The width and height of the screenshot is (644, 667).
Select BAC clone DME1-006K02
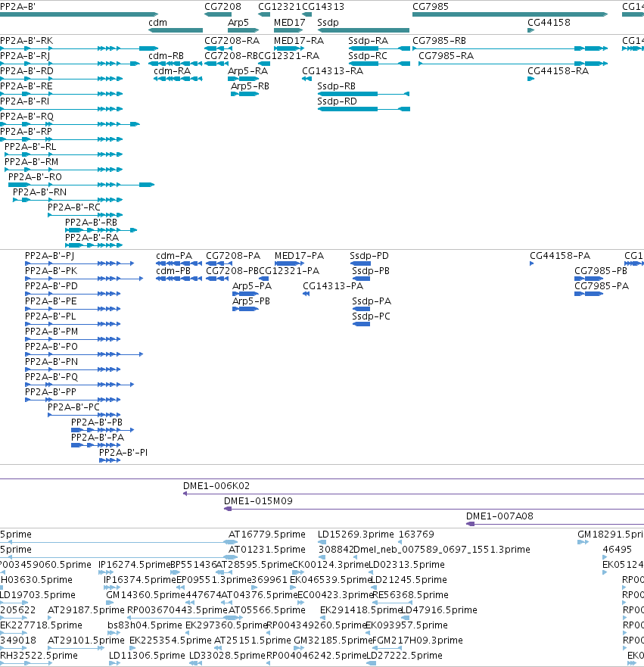[x=413, y=494]
